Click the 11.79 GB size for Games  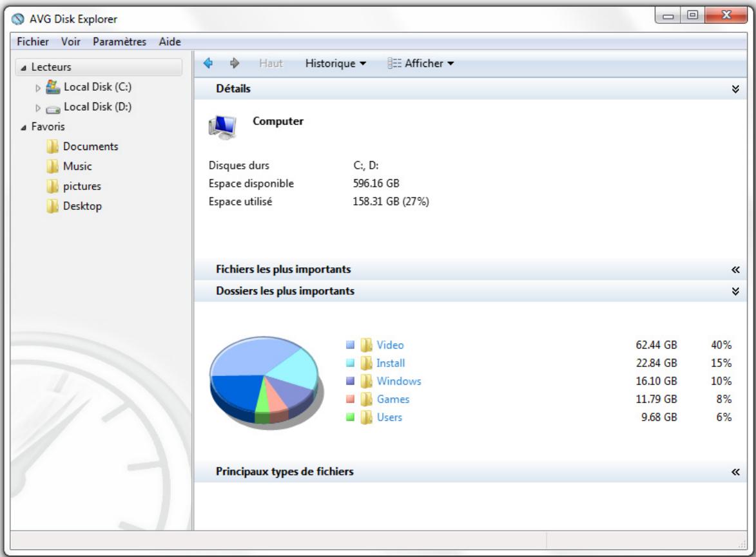[656, 399]
